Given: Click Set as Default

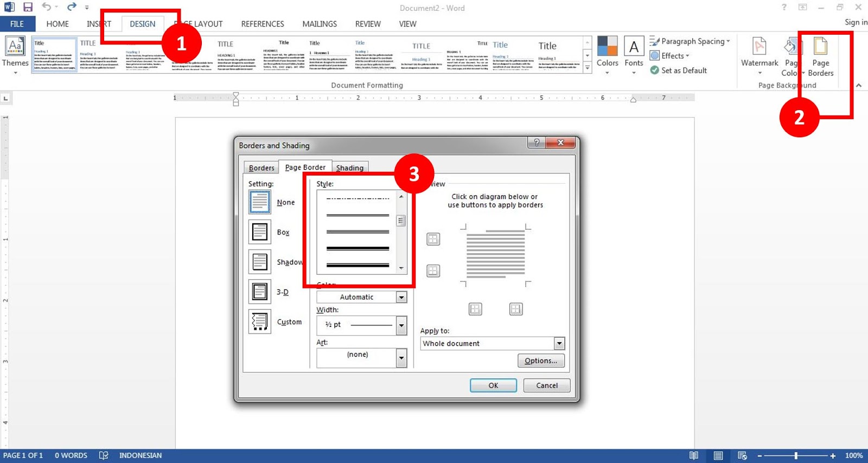Looking at the screenshot, I should point(679,70).
